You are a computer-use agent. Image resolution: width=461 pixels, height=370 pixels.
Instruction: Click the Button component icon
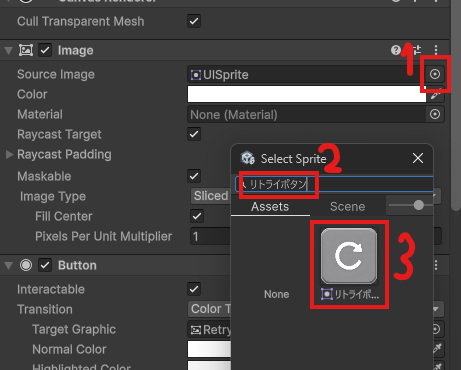pyautogui.click(x=26, y=265)
